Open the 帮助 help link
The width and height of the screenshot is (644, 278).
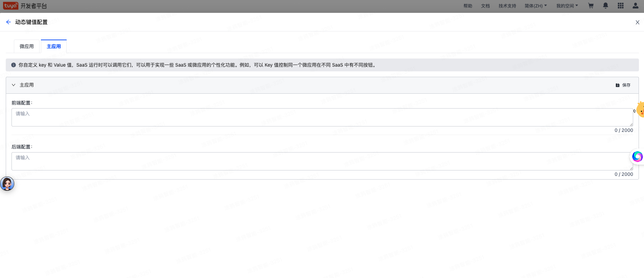(x=468, y=6)
